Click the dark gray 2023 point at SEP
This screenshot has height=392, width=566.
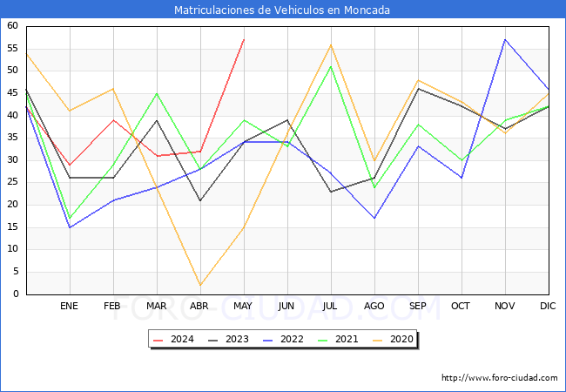tap(418, 89)
